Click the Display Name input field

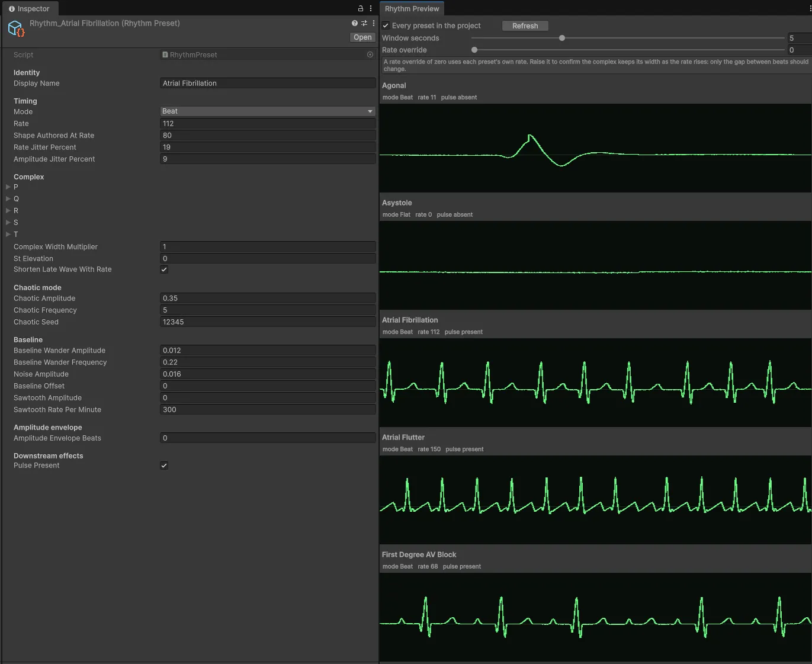(x=268, y=84)
